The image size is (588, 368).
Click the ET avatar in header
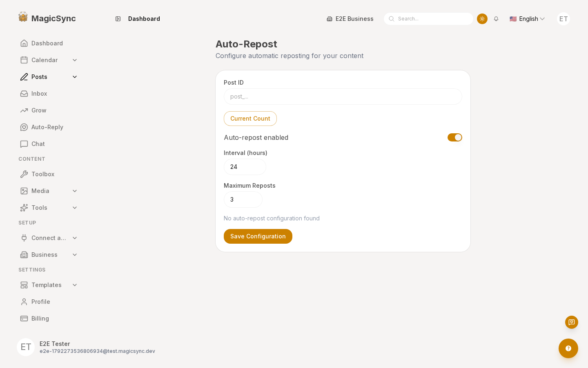point(563,19)
